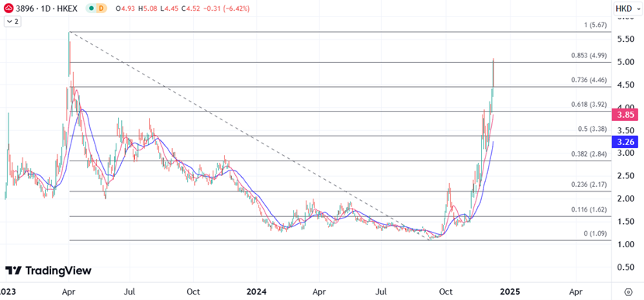Viewport: 644px width, 300px height.
Task: Open chart settings gear icon
Action: (x=628, y=291)
